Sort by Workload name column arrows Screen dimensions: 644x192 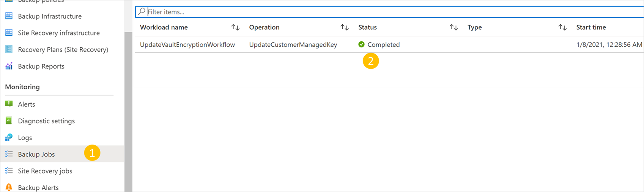pos(235,27)
